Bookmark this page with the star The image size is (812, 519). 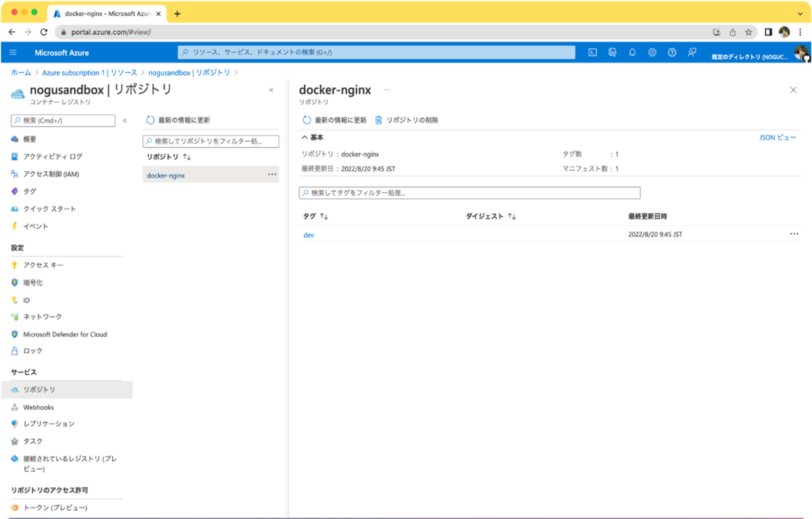click(x=748, y=32)
